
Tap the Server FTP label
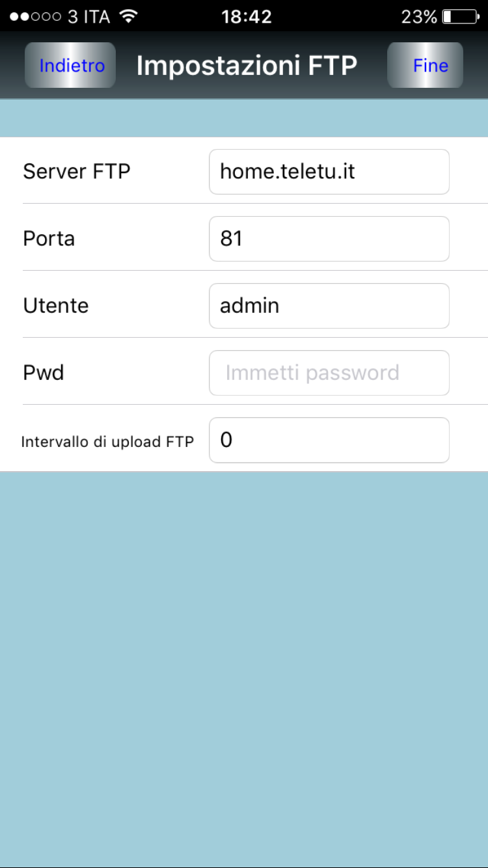click(x=77, y=172)
